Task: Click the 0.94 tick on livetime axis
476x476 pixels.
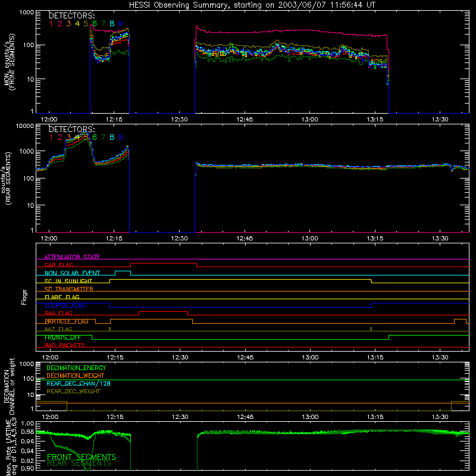Action: [x=27, y=450]
